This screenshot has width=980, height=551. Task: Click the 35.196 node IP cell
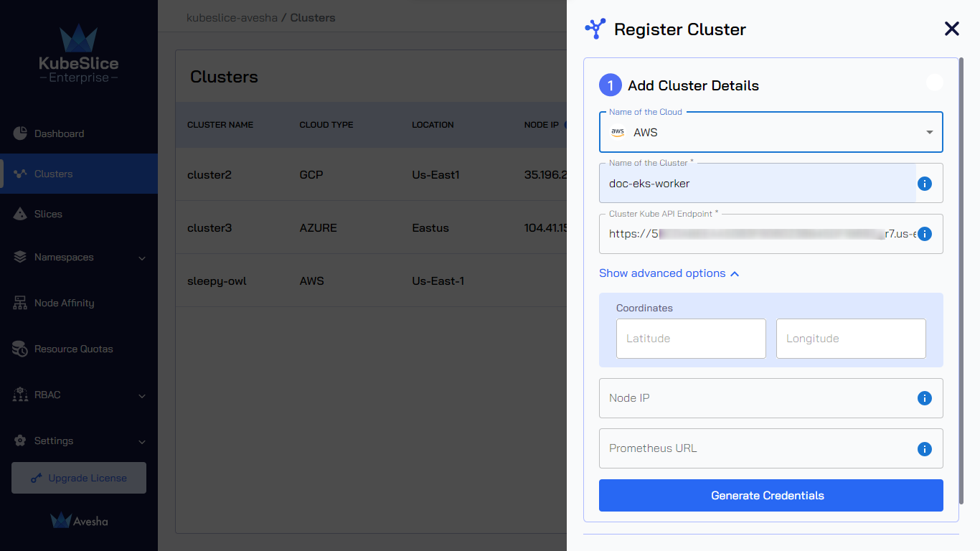(x=545, y=174)
